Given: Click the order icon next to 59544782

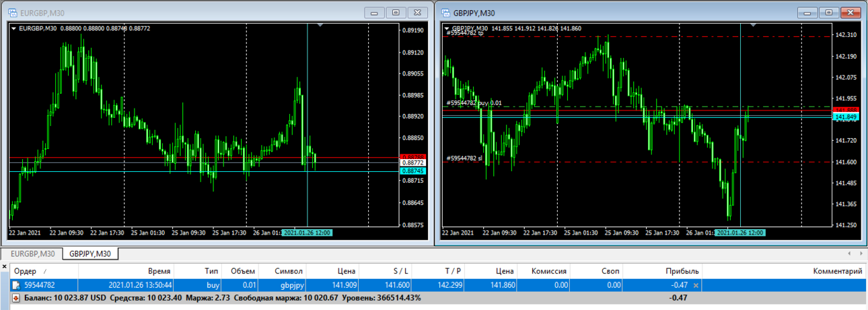Looking at the screenshot, I should [16, 285].
